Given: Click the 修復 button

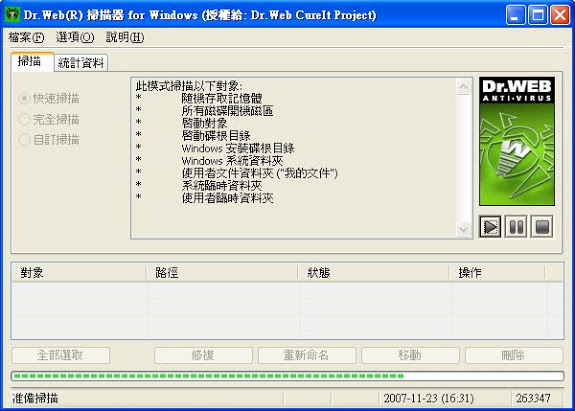Looking at the screenshot, I should click(x=203, y=355).
